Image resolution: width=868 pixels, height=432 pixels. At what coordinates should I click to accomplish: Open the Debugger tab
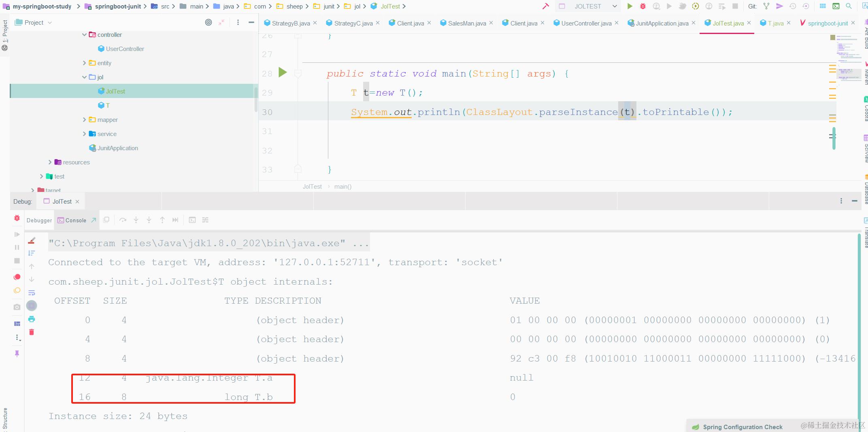[x=39, y=220]
